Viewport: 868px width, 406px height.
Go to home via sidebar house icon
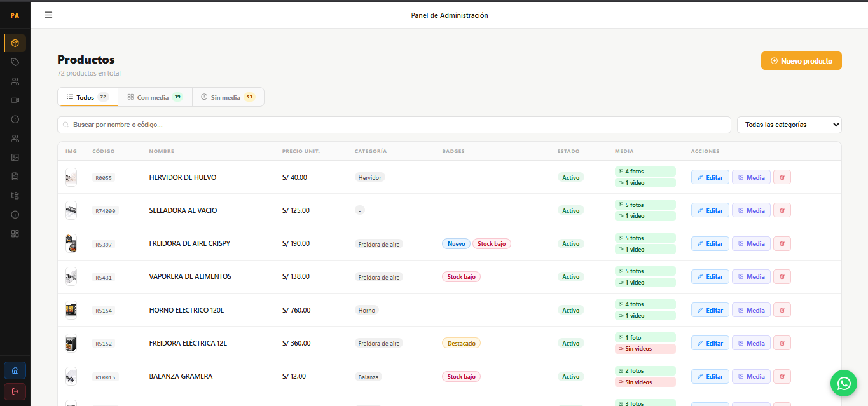15,370
